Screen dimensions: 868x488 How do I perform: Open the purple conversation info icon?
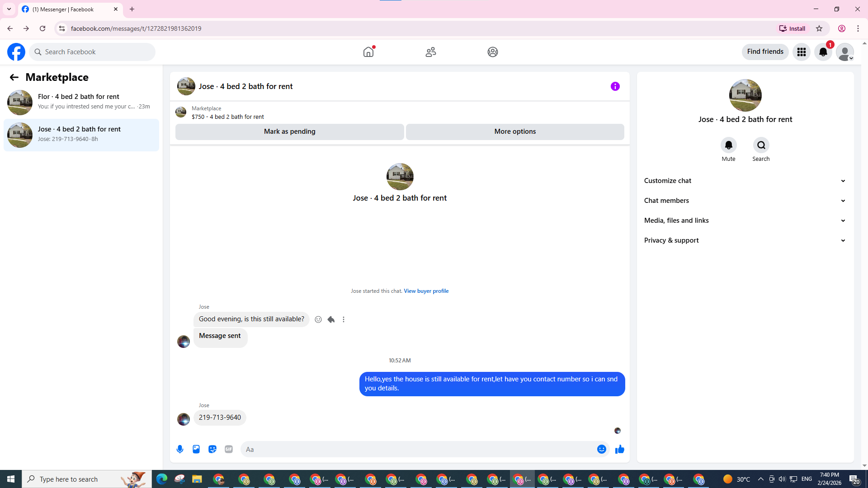pyautogui.click(x=615, y=86)
